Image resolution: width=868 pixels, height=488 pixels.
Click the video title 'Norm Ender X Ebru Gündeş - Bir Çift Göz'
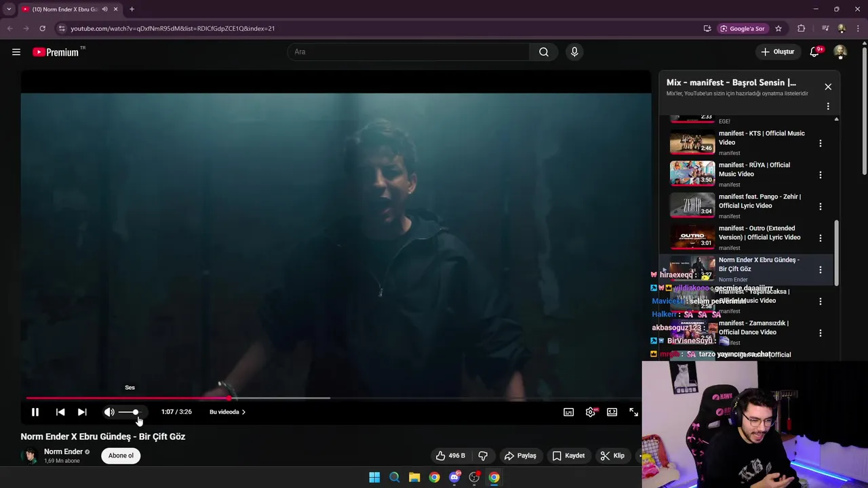click(x=103, y=437)
